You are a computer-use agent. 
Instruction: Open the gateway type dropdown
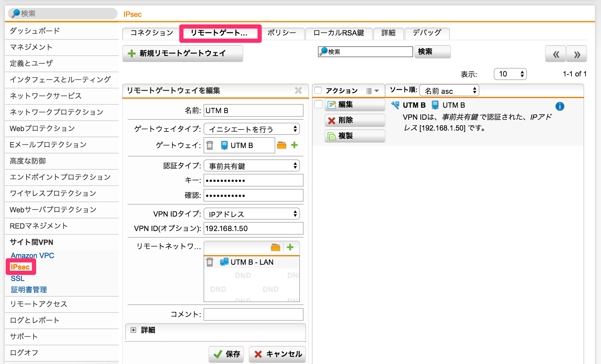(x=252, y=129)
